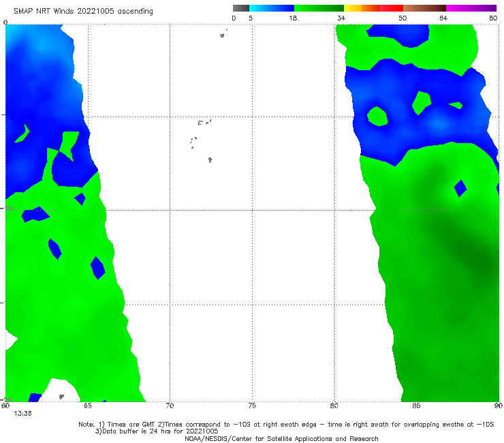
Task: Pick the magenta-purple 64–80 color bar segment
Action: [x=471, y=8]
